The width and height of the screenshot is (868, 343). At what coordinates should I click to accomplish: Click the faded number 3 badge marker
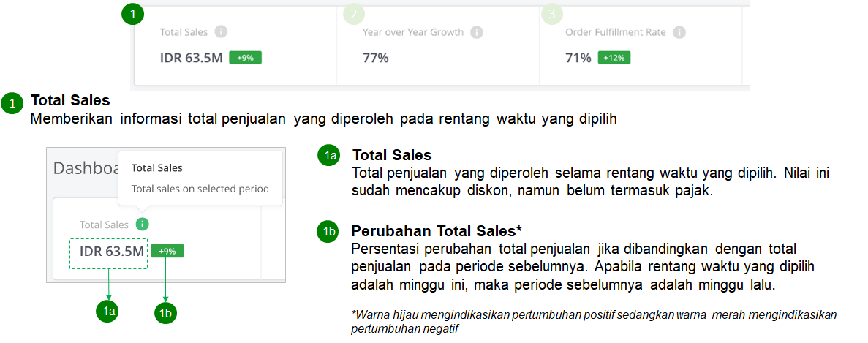point(551,15)
